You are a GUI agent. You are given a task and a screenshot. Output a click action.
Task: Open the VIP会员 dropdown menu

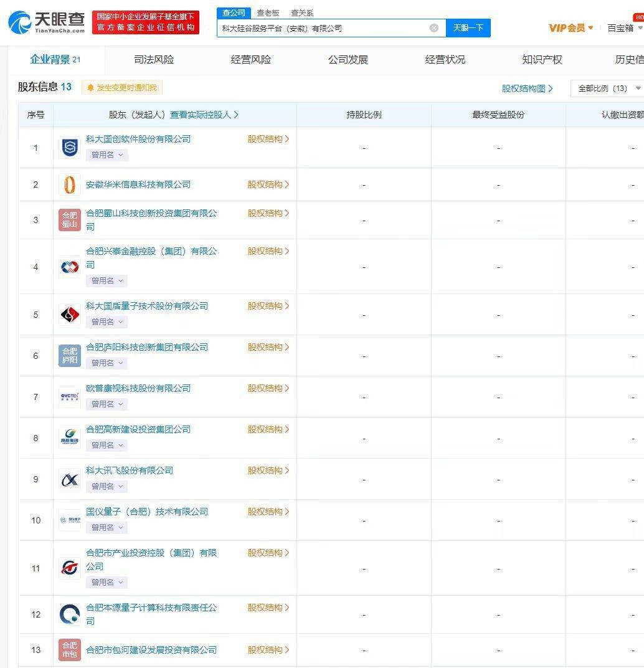pyautogui.click(x=571, y=28)
